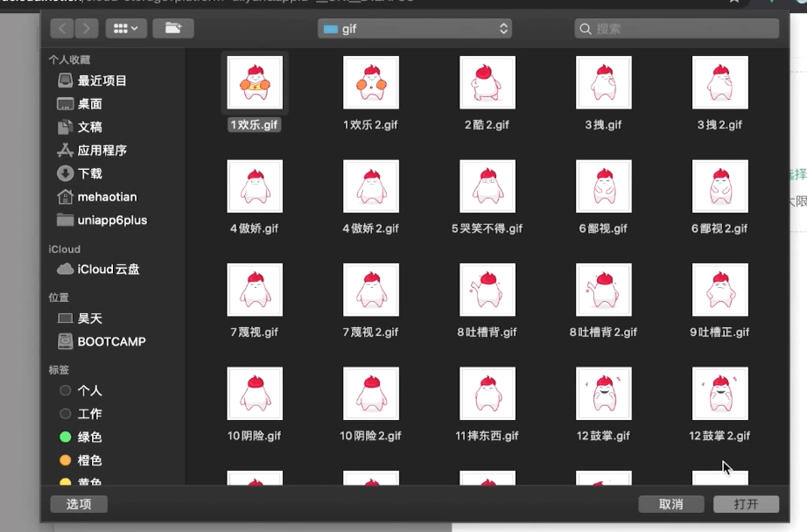
Task: Click the 5哭笑不得.gif file name label
Action: point(487,228)
